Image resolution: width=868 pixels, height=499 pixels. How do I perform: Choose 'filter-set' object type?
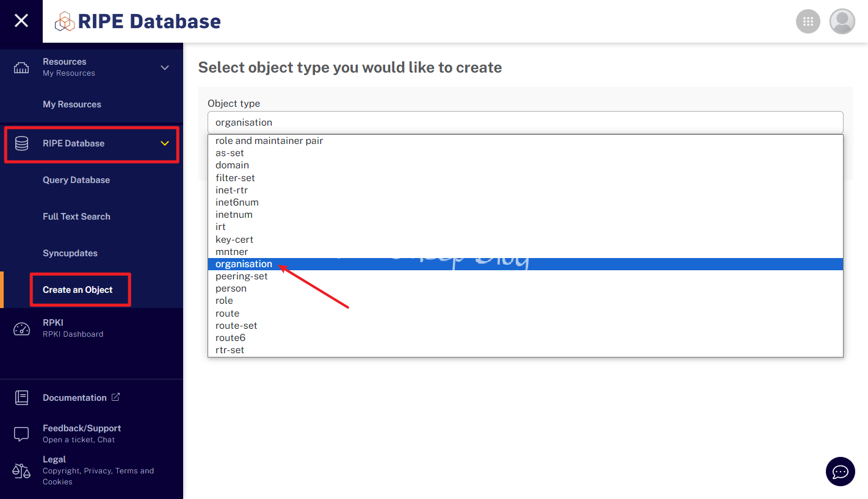point(526,178)
